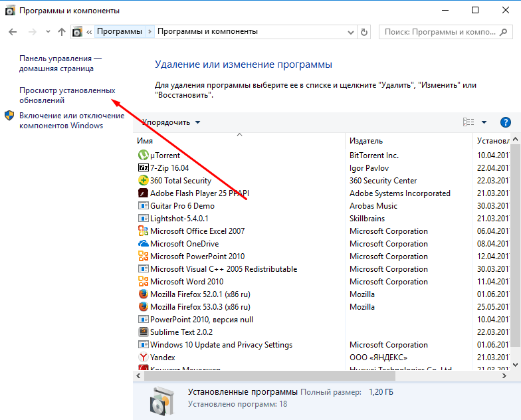Viewport: 521px width, 420px height.
Task: Select the Skillbrains publisher cell
Action: 367,218
